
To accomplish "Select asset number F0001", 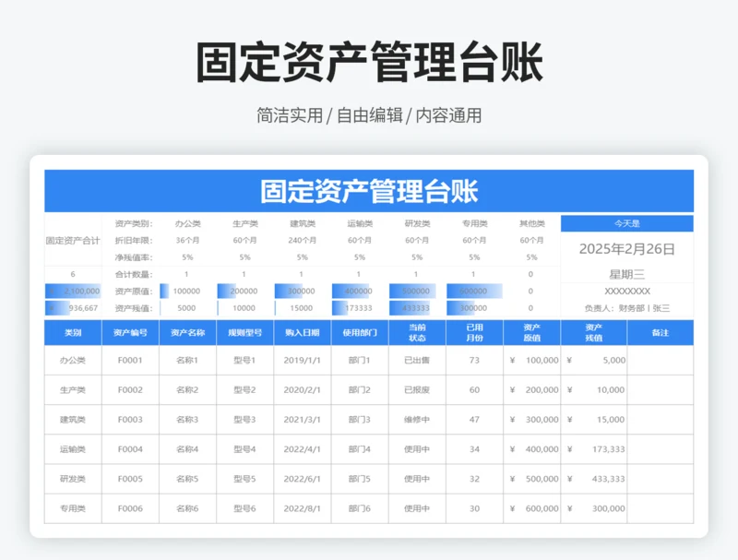I will [x=130, y=361].
